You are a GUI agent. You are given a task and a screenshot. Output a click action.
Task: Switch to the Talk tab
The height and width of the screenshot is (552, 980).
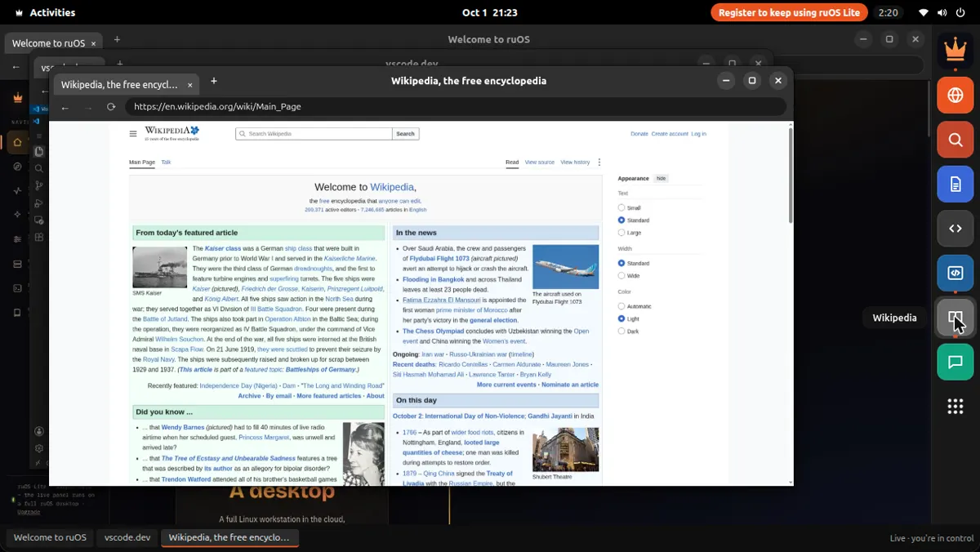point(166,162)
